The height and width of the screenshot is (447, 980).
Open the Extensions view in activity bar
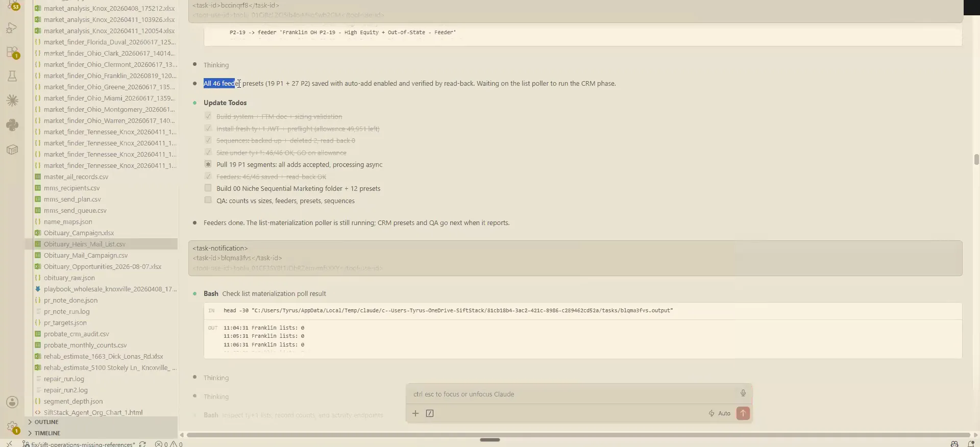click(x=12, y=52)
